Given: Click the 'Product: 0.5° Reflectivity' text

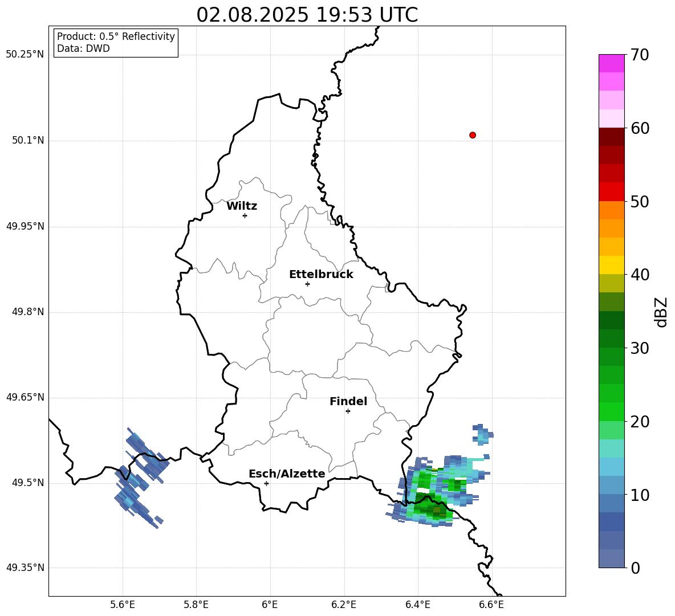Looking at the screenshot, I should (116, 36).
